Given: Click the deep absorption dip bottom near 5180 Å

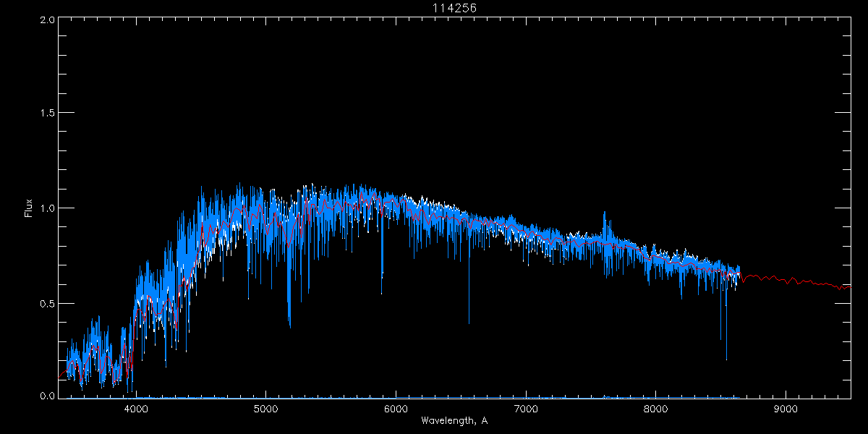Looking at the screenshot, I should click(289, 325).
